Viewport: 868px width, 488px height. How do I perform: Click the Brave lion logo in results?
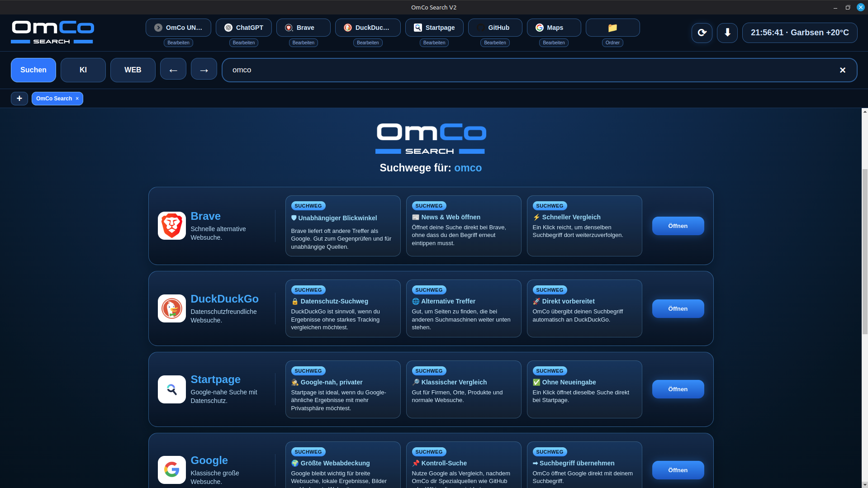[172, 226]
